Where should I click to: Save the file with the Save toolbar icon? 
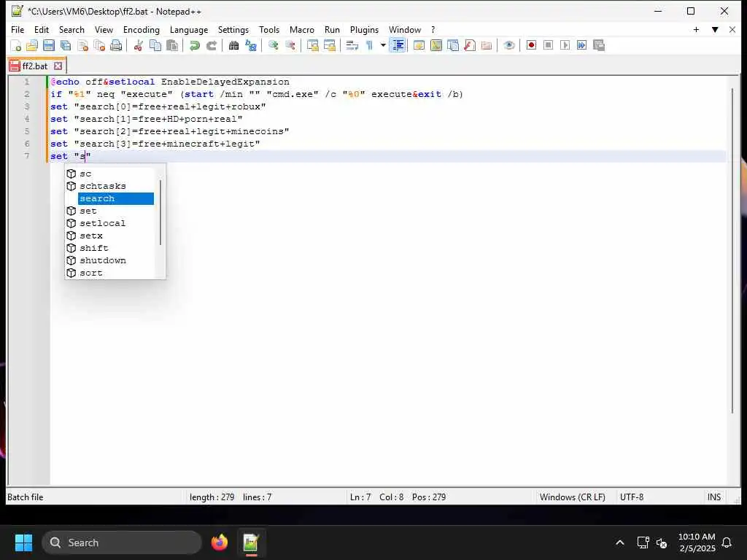point(49,46)
